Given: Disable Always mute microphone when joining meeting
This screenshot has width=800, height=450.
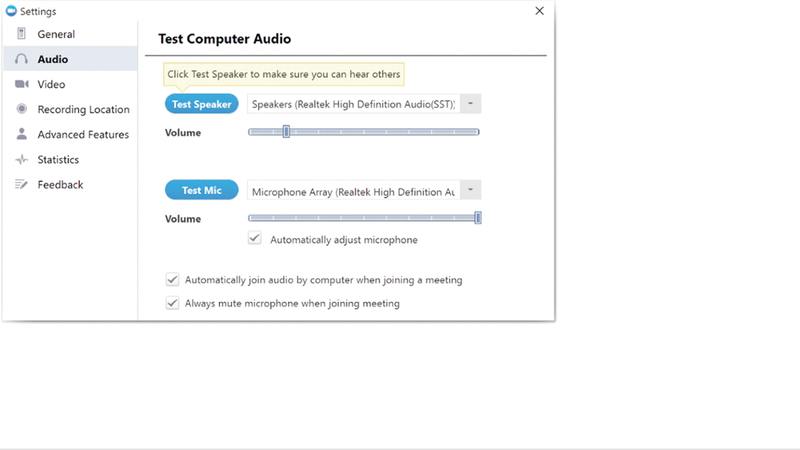Looking at the screenshot, I should [x=173, y=303].
